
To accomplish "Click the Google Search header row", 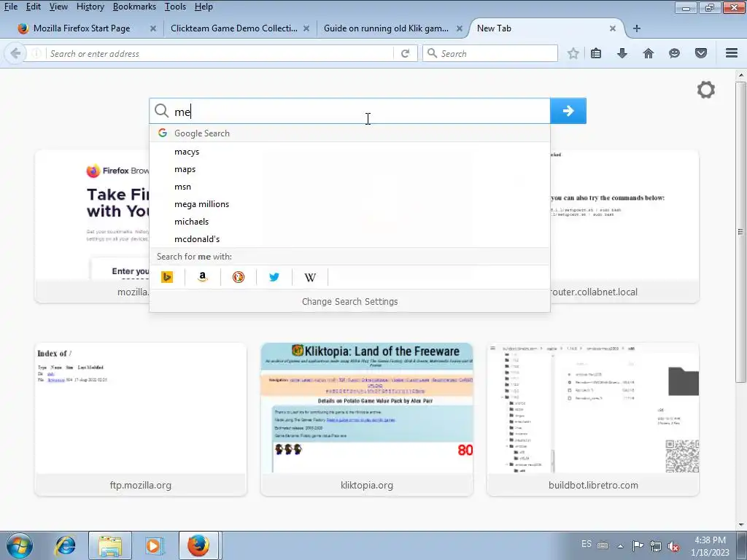I will pos(349,133).
